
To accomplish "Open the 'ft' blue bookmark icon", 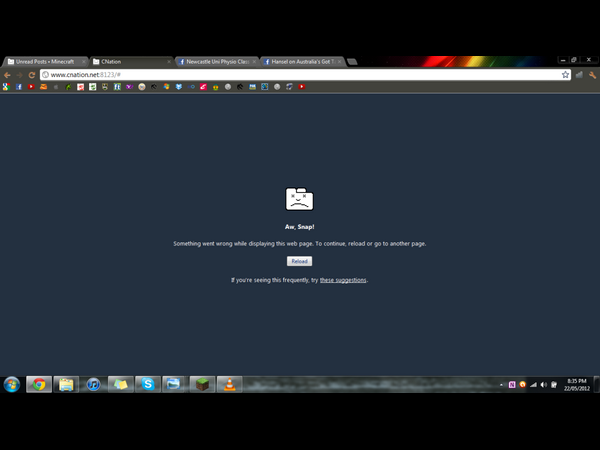I will pos(117,87).
